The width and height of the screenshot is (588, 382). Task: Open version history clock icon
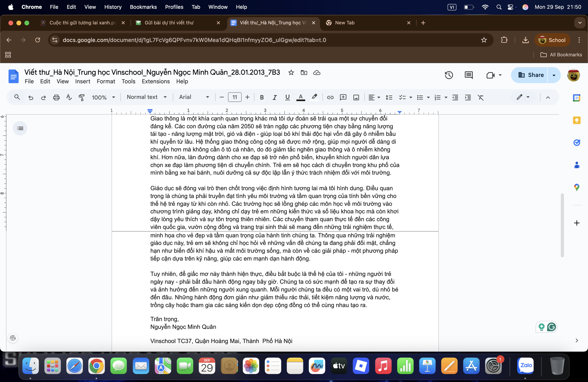[449, 75]
